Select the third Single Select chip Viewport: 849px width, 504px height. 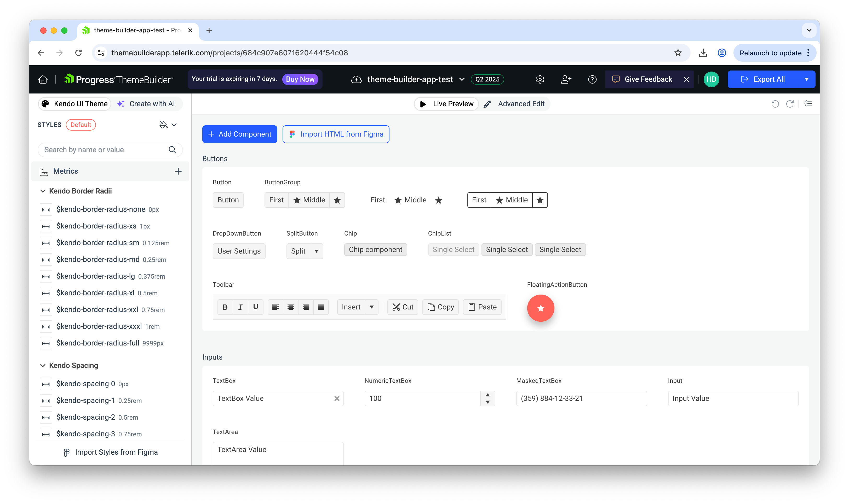coord(560,250)
